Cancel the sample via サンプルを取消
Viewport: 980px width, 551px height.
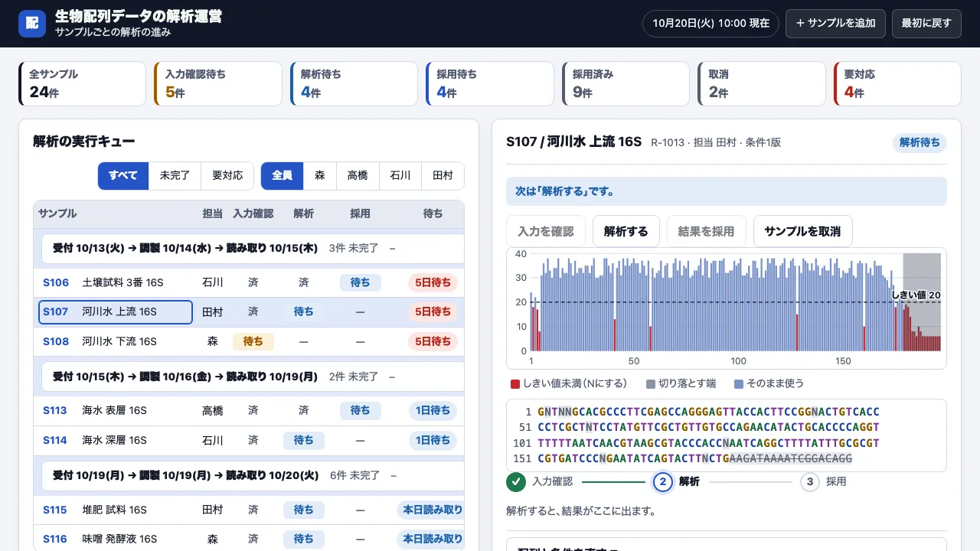tap(802, 231)
